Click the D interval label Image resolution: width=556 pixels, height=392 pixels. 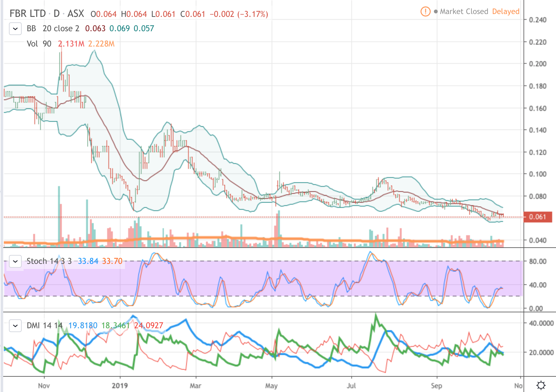56,14
